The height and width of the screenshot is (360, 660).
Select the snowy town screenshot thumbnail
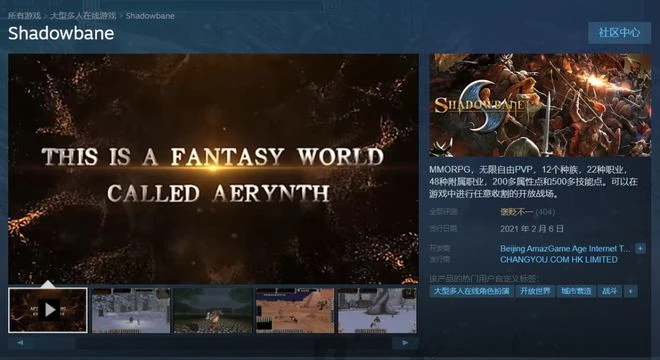[131, 310]
